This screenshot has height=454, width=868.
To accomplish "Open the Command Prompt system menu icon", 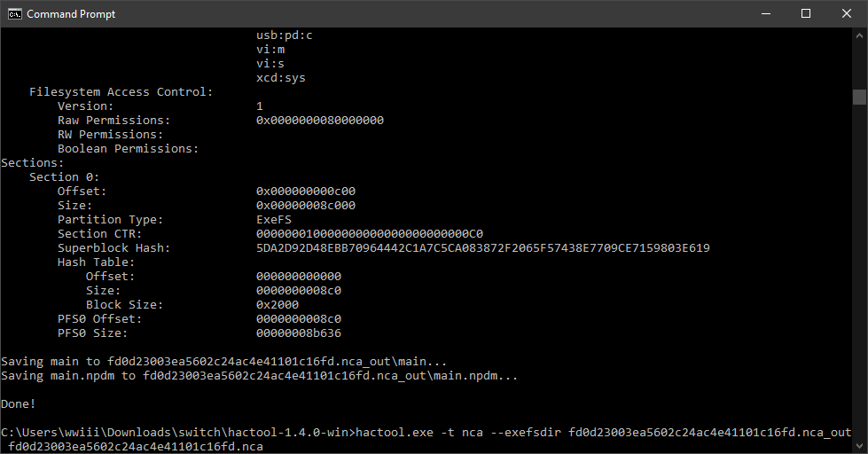I will 14,14.
